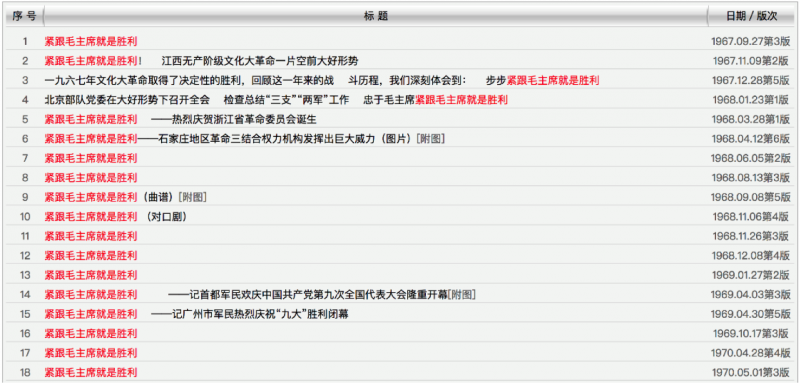Image resolution: width=800 pixels, height=383 pixels.
Task: Click serial number 14 in 序号 column
Action: (x=25, y=294)
